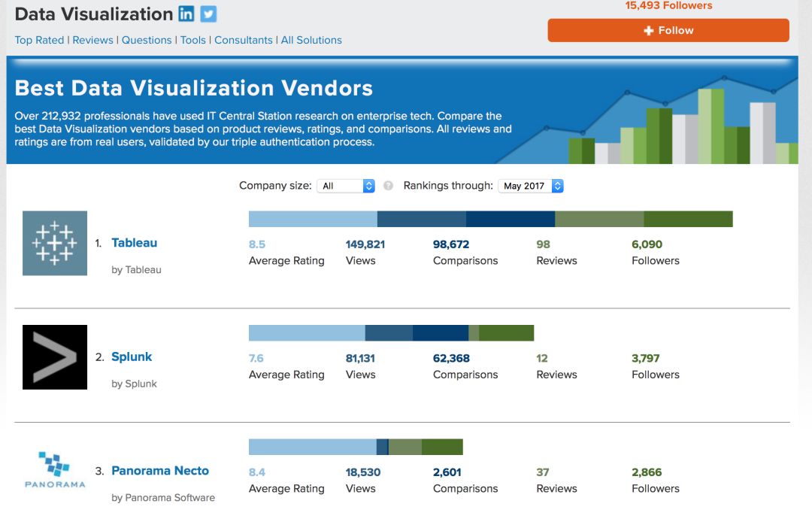Click the LinkedIn share icon
Viewport: 812px width, 531px height.
(186, 14)
